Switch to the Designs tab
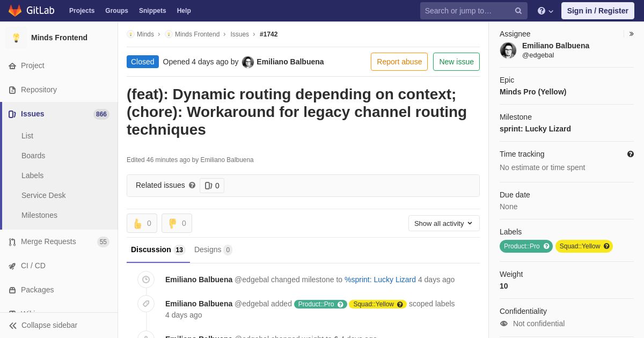Viewport: 644px width, 338px height. pyautogui.click(x=213, y=249)
